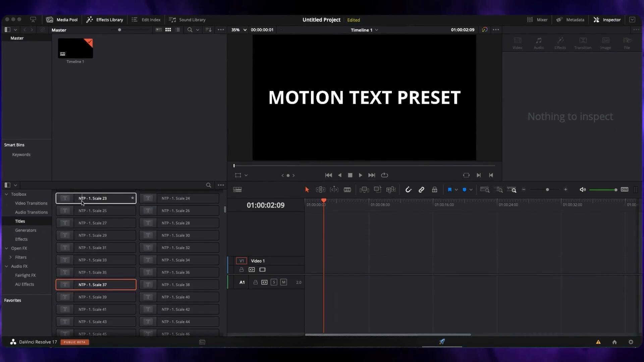Open the Effects Library tab
644x362 pixels.
(x=105, y=20)
